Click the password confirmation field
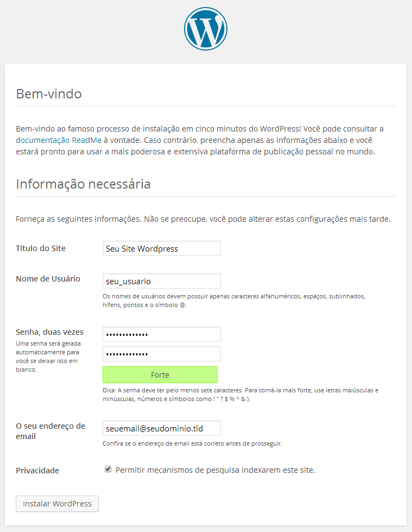 click(x=162, y=354)
